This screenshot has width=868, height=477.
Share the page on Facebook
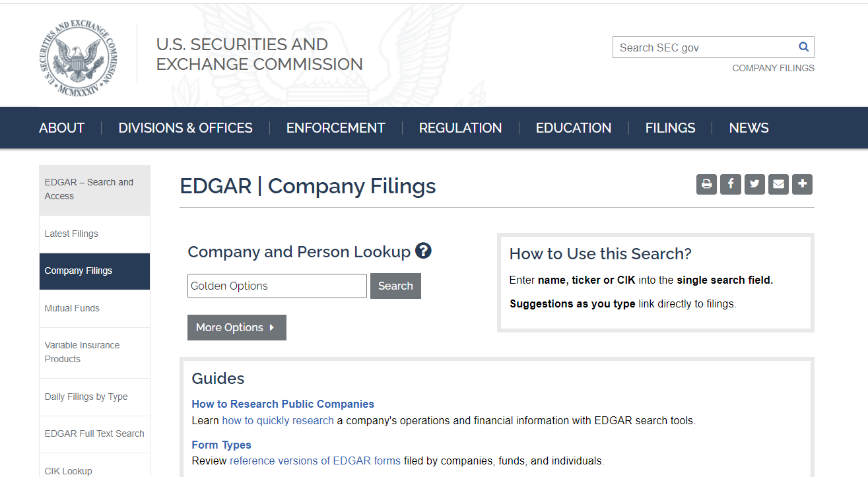(x=730, y=184)
